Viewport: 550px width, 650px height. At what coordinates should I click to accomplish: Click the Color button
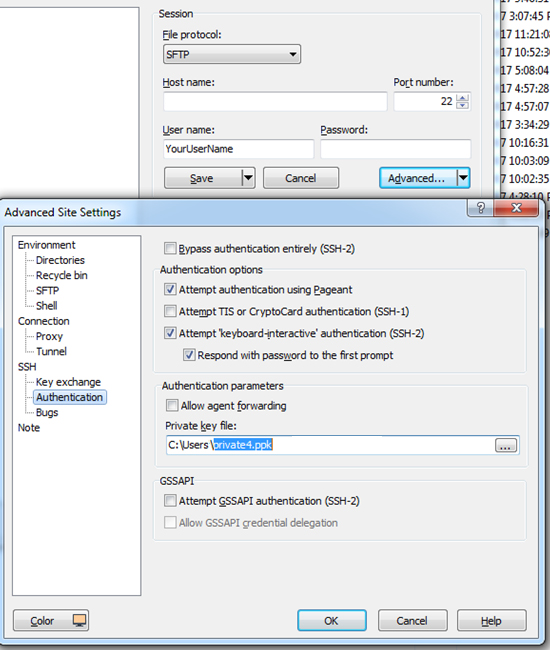51,621
